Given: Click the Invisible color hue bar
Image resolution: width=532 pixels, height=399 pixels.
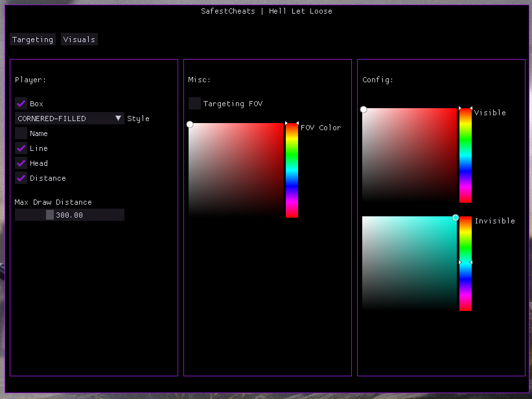Looking at the screenshot, I should click(x=465, y=264).
